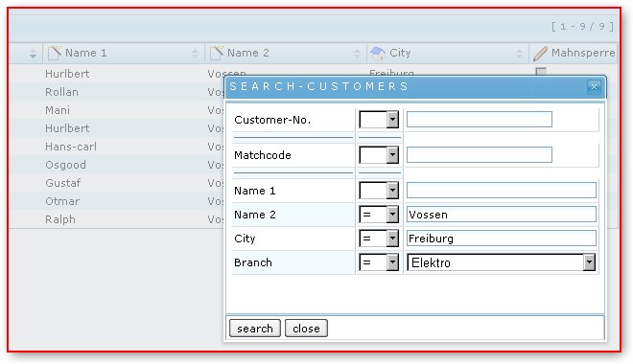Click the Matchcode label
The width and height of the screenshot is (633, 364).
pos(263,155)
